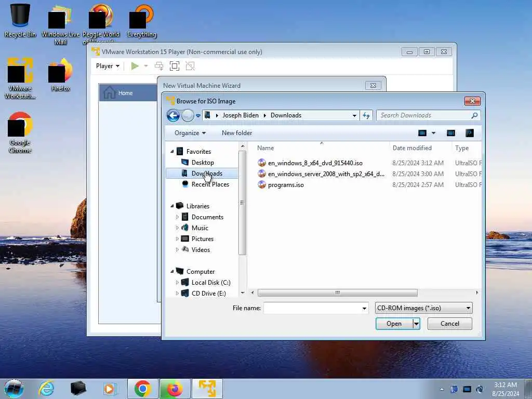
Task: Open the view options dropdown arrow
Action: pyautogui.click(x=433, y=133)
